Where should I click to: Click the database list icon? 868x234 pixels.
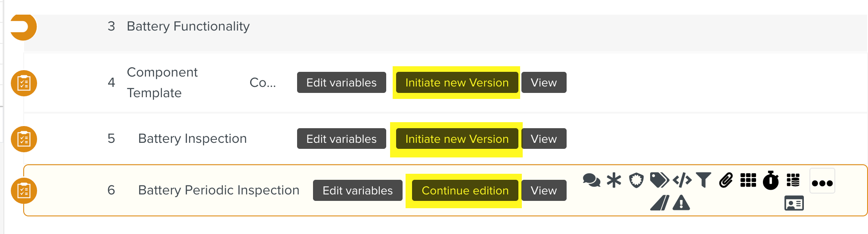(793, 180)
